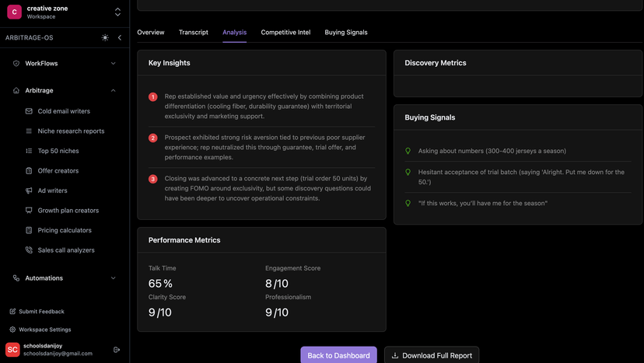Click the Back to Dashboard button
This screenshot has width=644, height=363.
(338, 355)
